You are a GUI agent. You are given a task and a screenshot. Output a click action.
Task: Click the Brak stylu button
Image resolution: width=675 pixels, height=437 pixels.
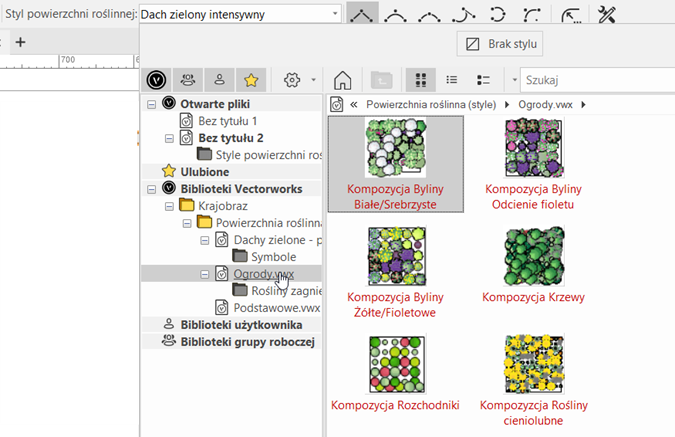click(500, 44)
